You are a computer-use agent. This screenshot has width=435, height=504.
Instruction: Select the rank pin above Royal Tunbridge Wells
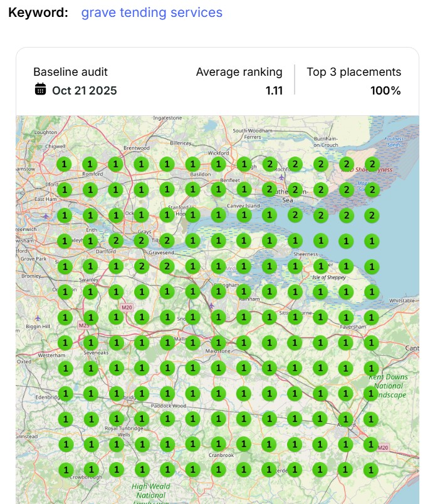[115, 418]
